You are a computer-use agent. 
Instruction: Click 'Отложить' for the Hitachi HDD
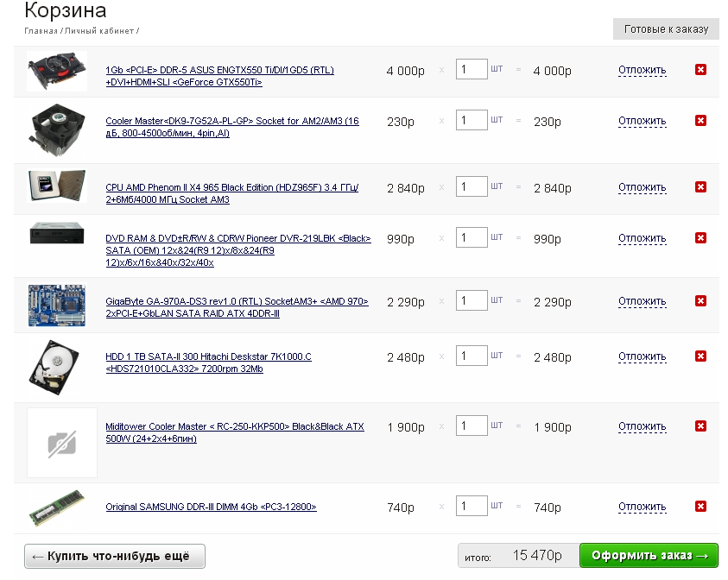tap(642, 356)
